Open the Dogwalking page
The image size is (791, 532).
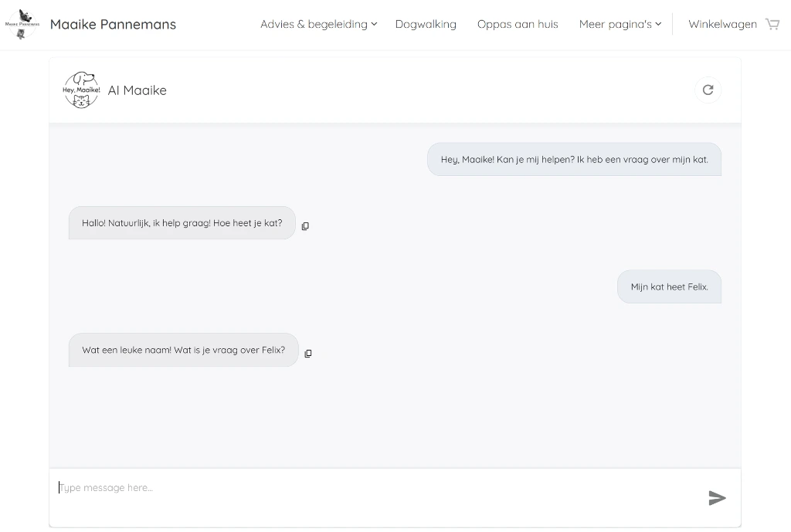click(426, 24)
